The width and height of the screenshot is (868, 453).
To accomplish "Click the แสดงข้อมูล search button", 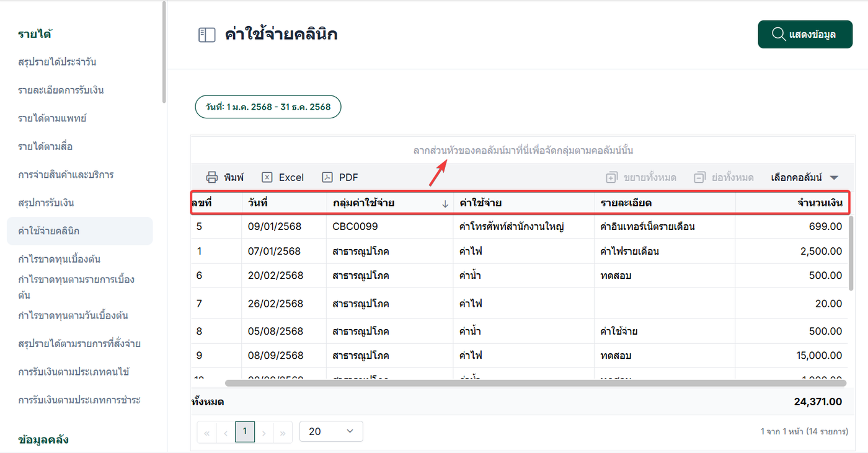I will point(805,34).
